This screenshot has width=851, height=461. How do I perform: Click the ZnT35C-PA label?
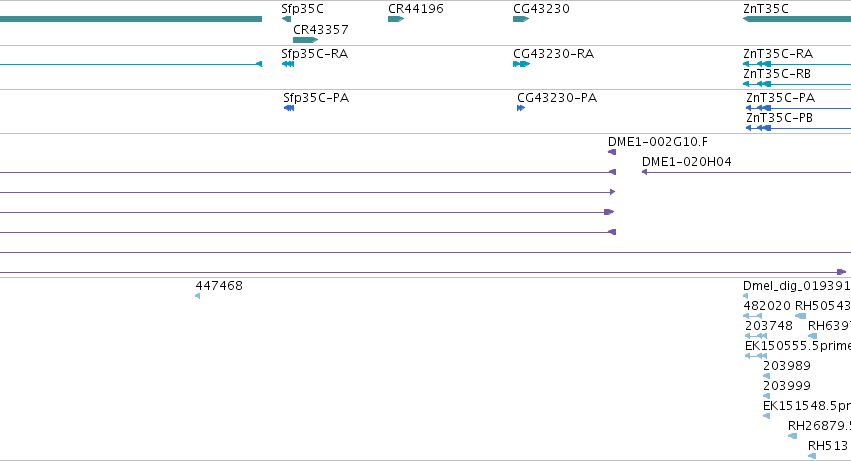point(780,98)
